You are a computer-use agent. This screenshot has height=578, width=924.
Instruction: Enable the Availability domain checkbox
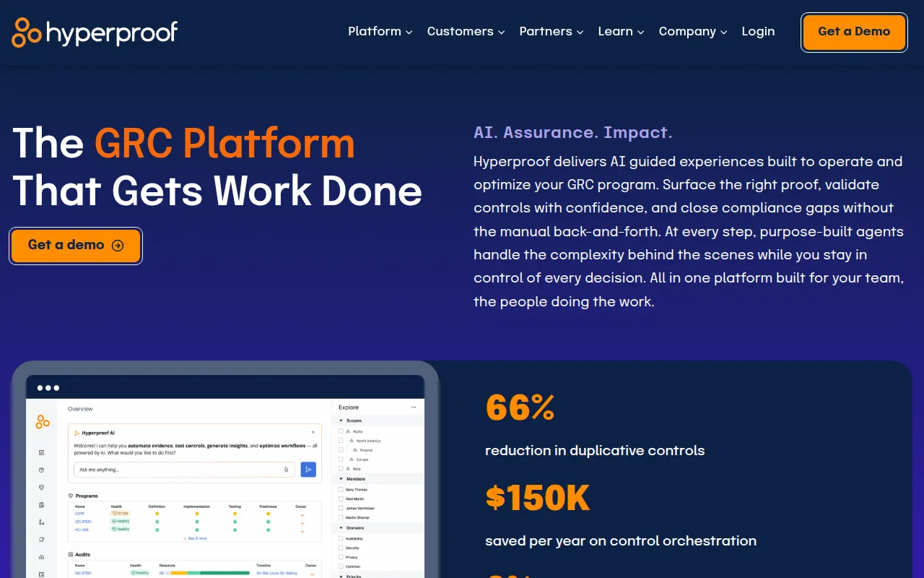(x=341, y=538)
